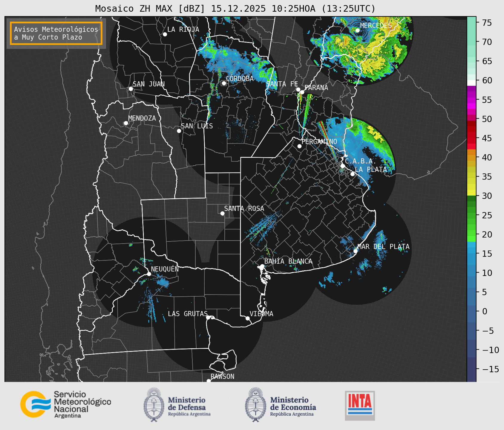The width and height of the screenshot is (504, 430).
Task: Click the C.A.B.A. city marker dot
Action: pyautogui.click(x=343, y=166)
